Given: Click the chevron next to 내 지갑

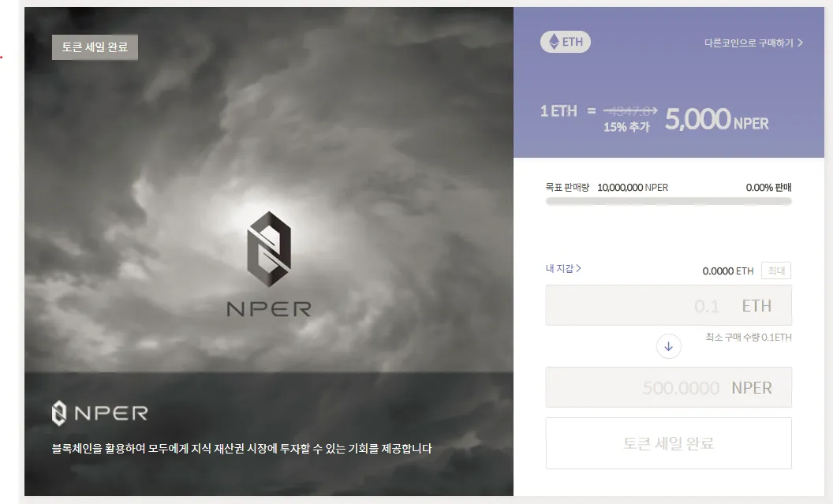Looking at the screenshot, I should tap(578, 268).
